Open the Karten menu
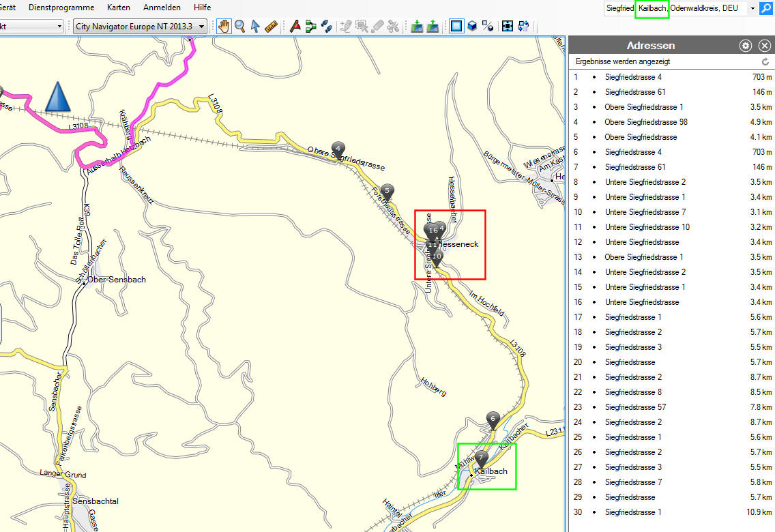The width and height of the screenshot is (775, 532). pyautogui.click(x=118, y=8)
